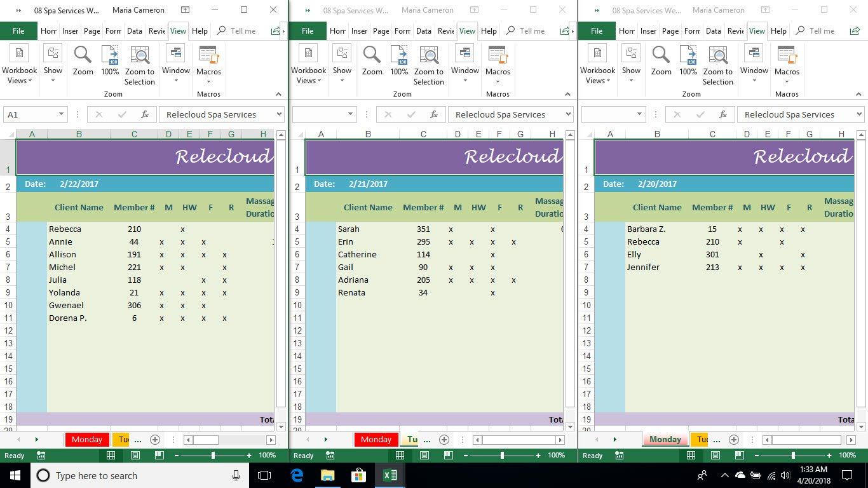Switch to Page Layout view in left status bar

(x=135, y=455)
